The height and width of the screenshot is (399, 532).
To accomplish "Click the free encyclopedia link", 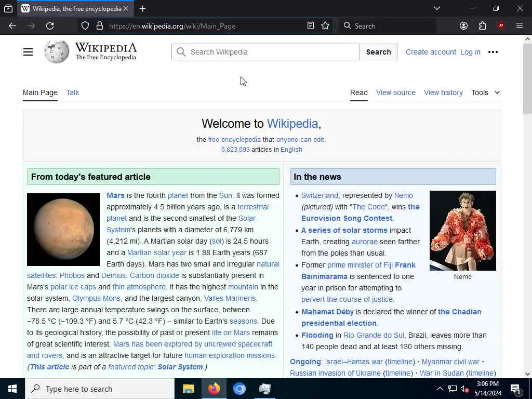I will point(234,139).
